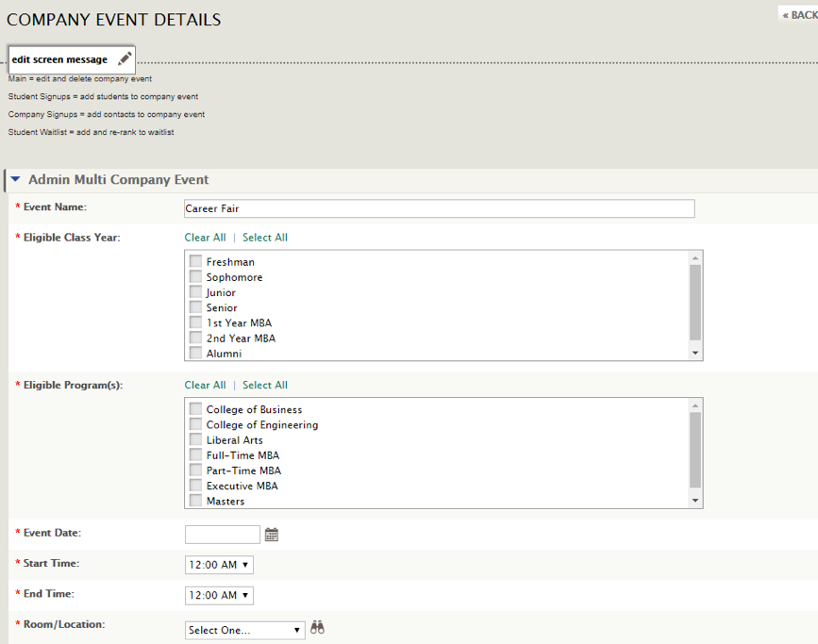
Task: Click down arrow of class year list scrollbar
Action: (x=695, y=353)
